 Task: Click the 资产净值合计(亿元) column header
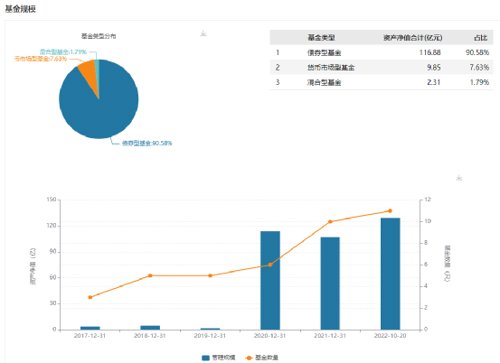[x=413, y=38]
